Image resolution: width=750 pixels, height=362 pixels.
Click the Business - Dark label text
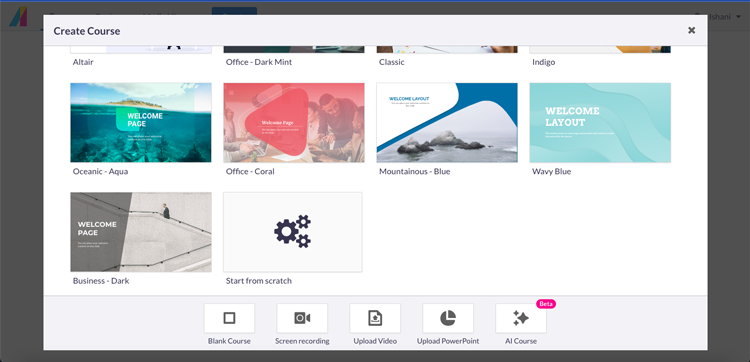click(x=101, y=281)
